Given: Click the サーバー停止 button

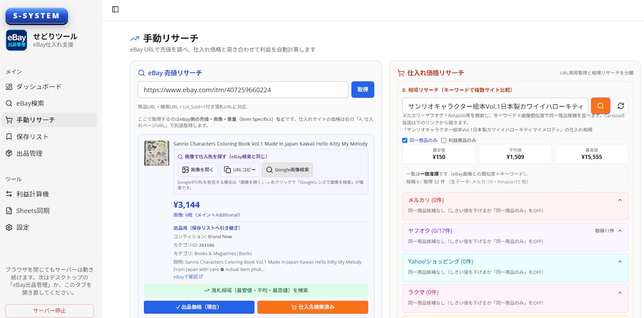Looking at the screenshot, I should click(x=50, y=311).
